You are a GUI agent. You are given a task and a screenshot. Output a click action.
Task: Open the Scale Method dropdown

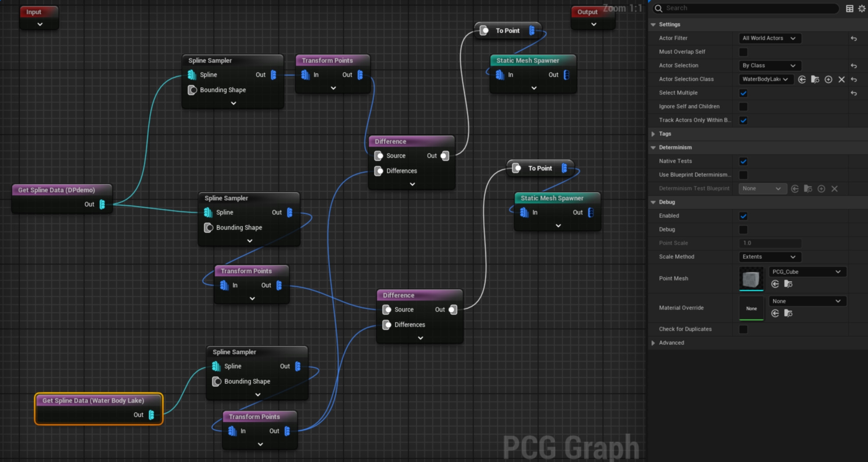point(769,257)
